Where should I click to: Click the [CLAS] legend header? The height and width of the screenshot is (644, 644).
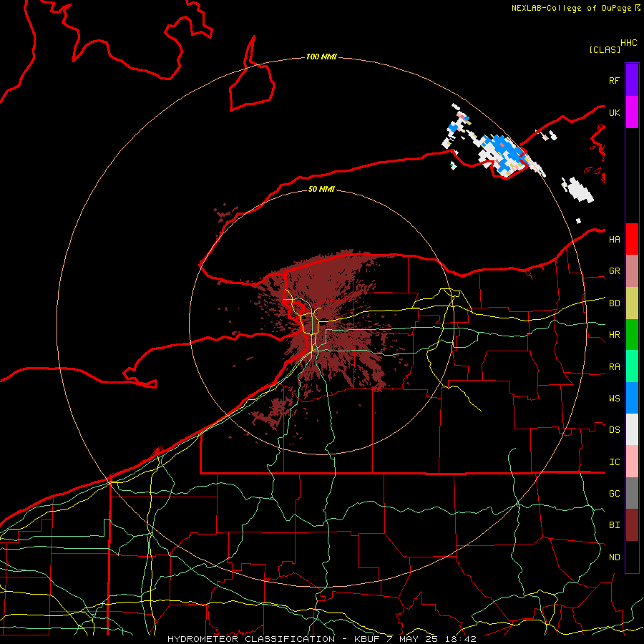click(x=605, y=49)
